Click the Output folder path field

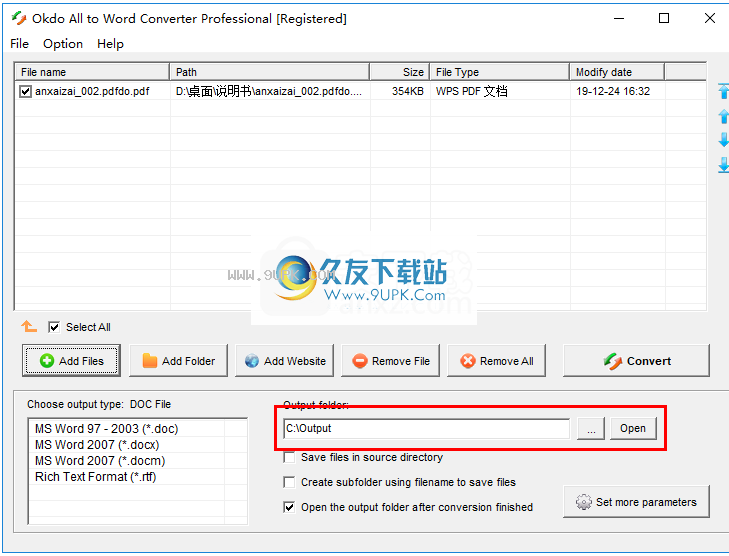[426, 428]
